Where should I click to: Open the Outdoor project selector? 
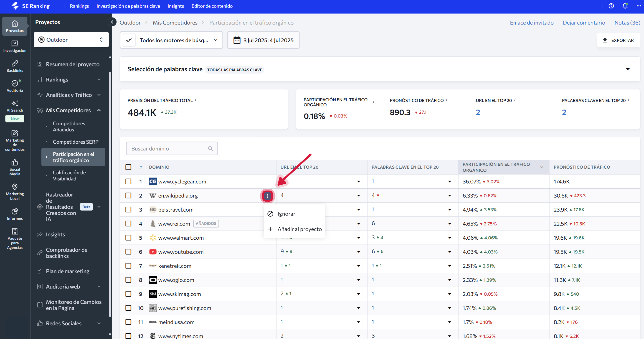[71, 40]
